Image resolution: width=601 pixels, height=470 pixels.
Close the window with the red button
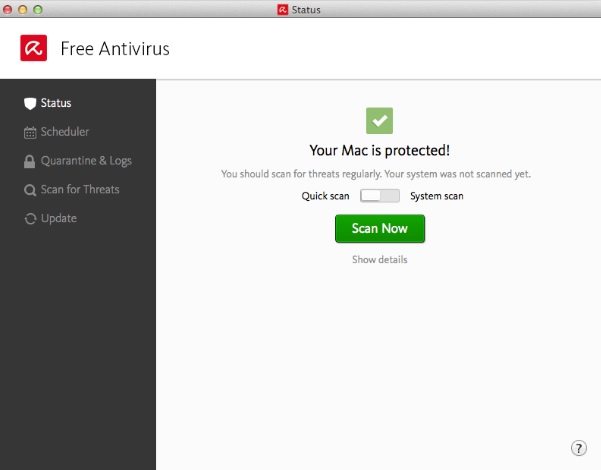[x=7, y=10]
